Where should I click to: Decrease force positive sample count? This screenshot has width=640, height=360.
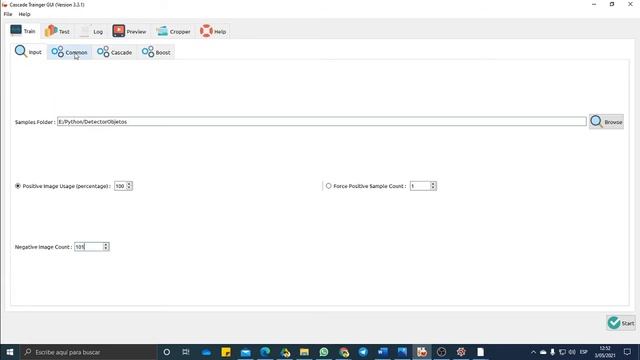[433, 188]
